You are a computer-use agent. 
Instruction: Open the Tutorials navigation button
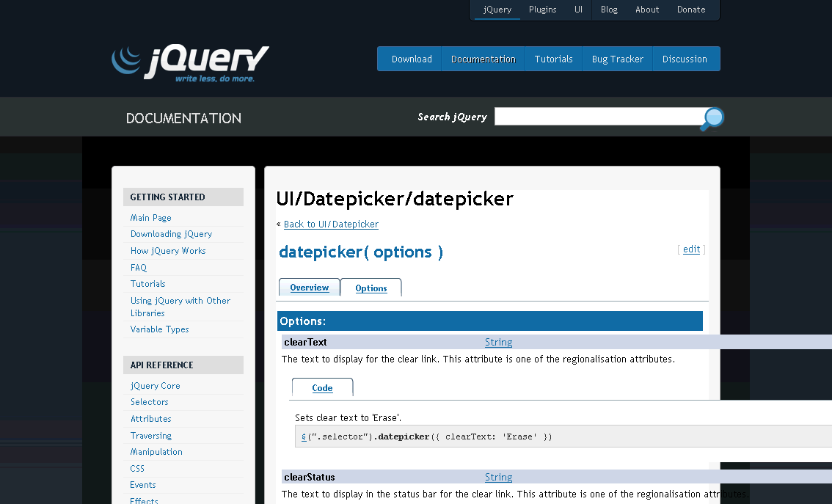tap(553, 59)
